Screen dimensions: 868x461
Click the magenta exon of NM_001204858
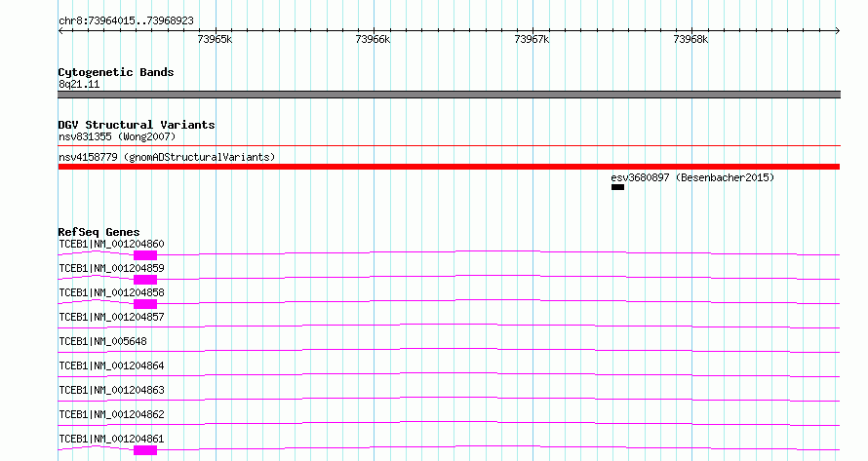tap(145, 304)
